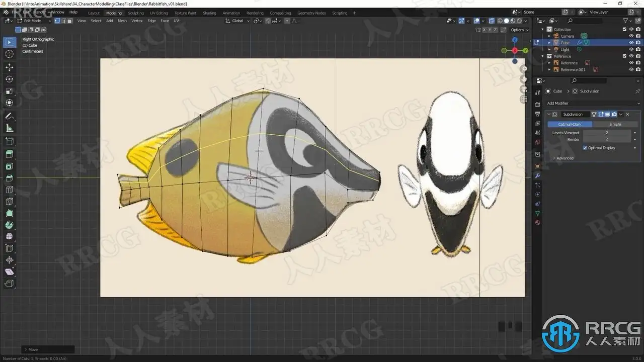Screen dimensions: 644x362
Task: Switch to the Sculpting workspace tab
Action: click(x=135, y=13)
